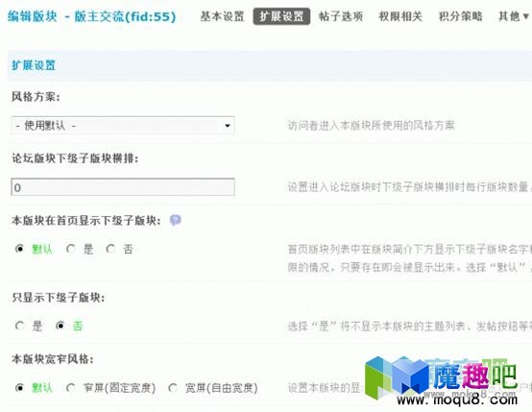The height and width of the screenshot is (412, 532).
Task: Choose 否 for 首页显示下级子版块
Action: click(x=110, y=249)
